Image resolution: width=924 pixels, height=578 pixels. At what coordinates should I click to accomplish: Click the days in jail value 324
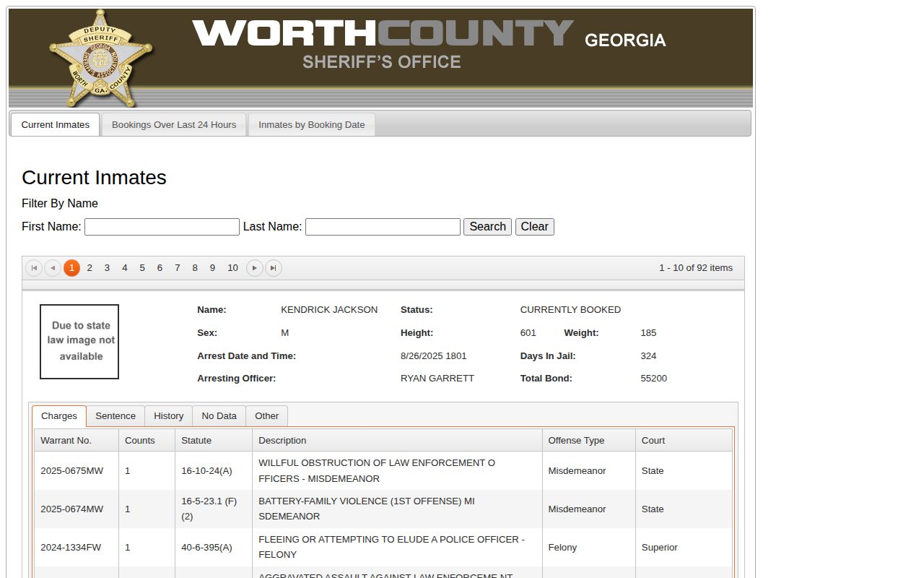648,356
